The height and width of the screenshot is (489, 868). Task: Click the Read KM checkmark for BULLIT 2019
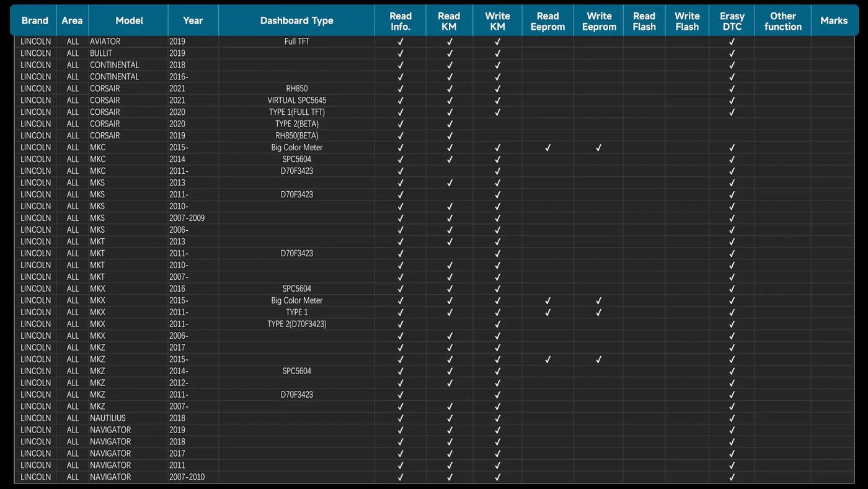pyautogui.click(x=449, y=53)
